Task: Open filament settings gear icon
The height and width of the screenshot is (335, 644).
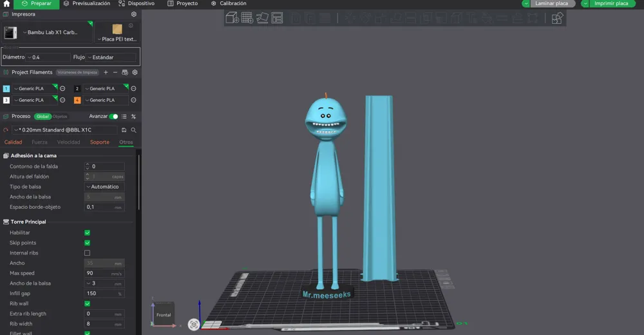Action: click(x=135, y=72)
